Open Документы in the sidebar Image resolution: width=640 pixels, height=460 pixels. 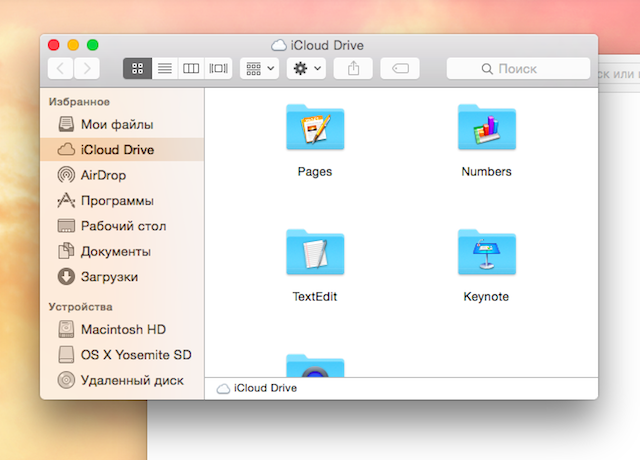[122, 251]
